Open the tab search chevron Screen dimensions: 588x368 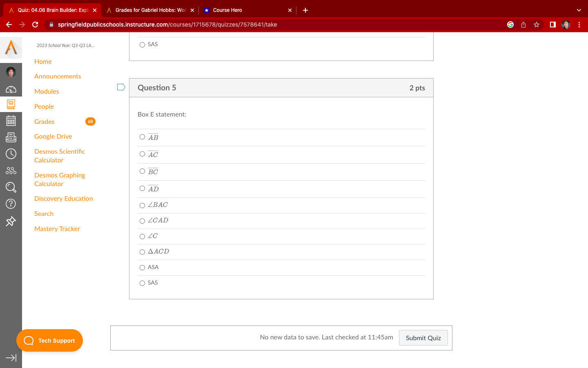[579, 10]
